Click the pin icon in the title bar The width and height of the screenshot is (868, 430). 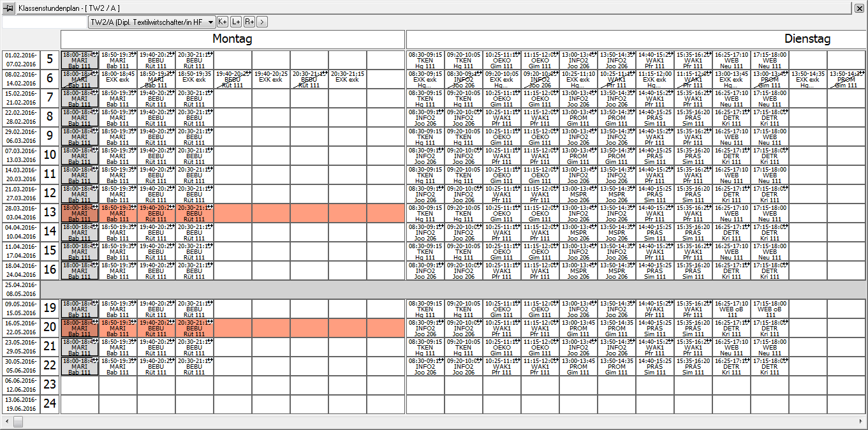9,8
